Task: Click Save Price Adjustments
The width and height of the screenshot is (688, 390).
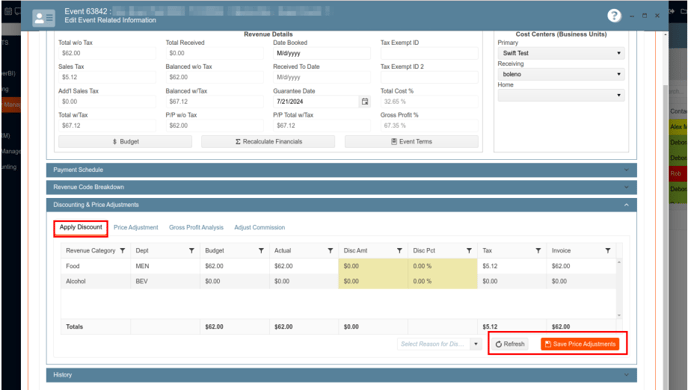Action: tap(580, 344)
